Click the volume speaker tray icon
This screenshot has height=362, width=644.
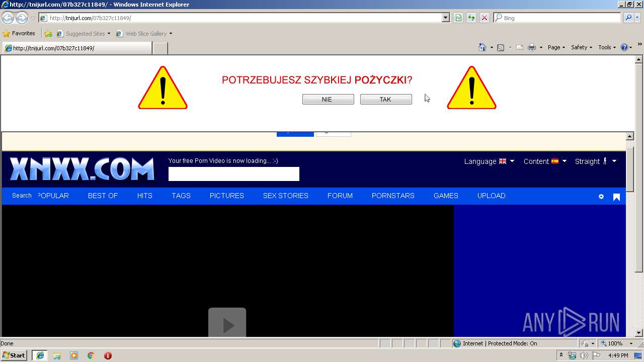click(x=584, y=355)
